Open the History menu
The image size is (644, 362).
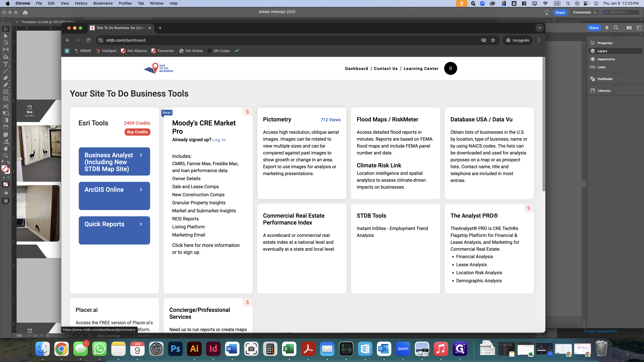tap(81, 3)
